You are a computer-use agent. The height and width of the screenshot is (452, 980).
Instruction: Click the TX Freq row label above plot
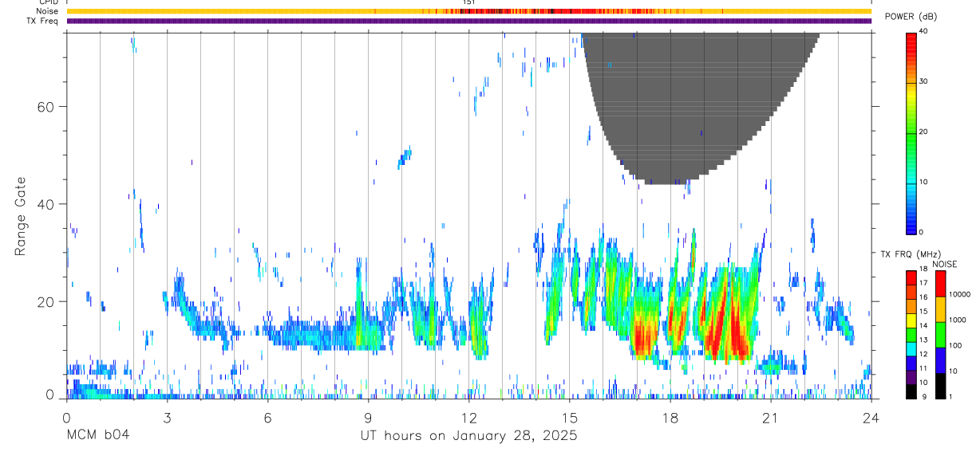(x=44, y=21)
